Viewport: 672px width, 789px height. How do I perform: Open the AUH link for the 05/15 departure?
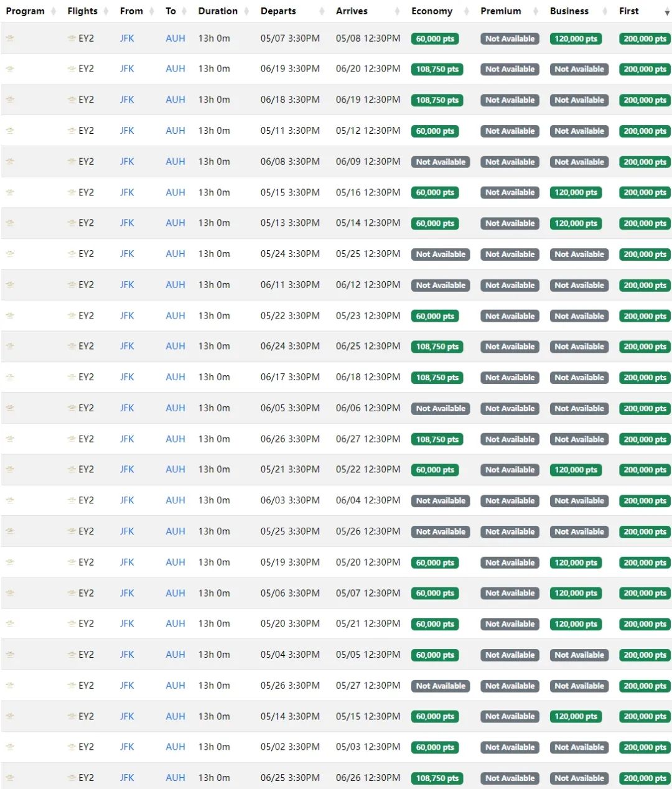175,193
